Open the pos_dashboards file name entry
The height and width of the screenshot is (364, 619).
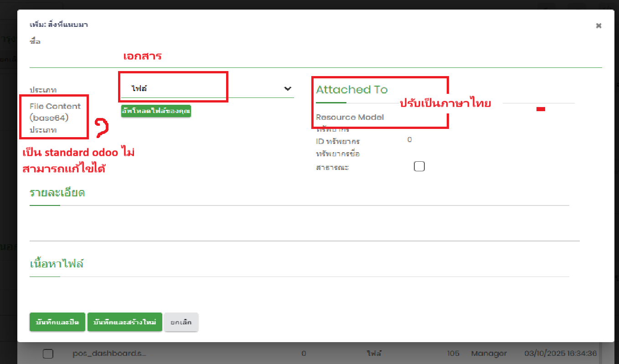point(109,354)
